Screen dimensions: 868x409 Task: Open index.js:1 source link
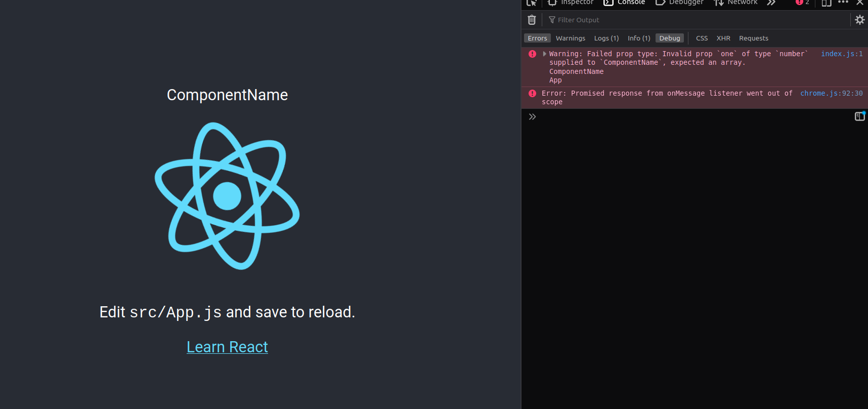(842, 54)
